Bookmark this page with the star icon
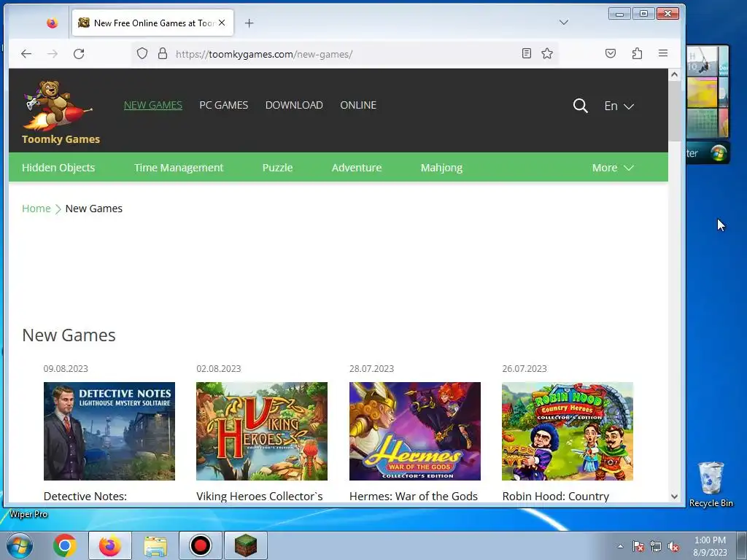747x560 pixels. [x=547, y=53]
